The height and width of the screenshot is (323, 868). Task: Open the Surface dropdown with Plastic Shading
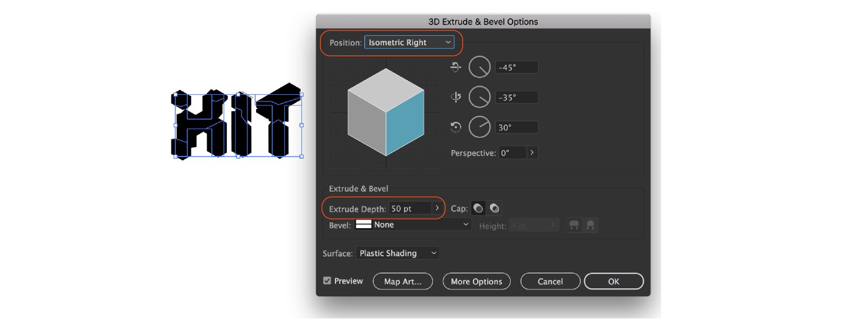point(397,253)
